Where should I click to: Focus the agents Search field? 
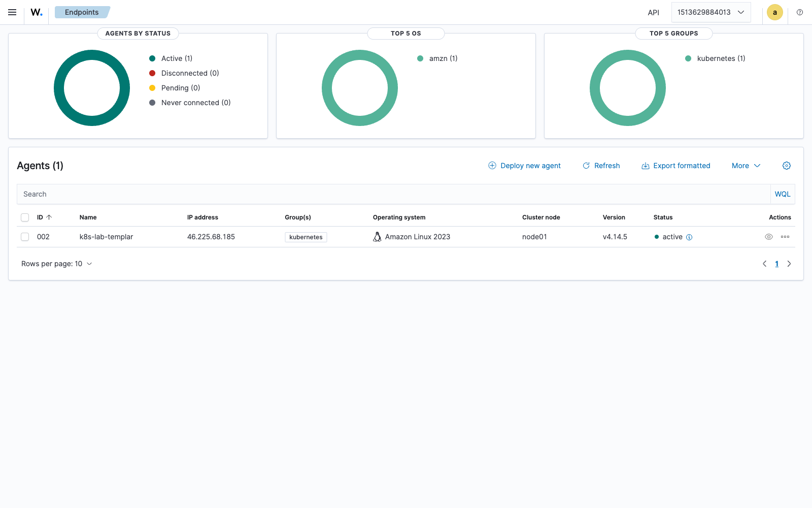point(394,194)
